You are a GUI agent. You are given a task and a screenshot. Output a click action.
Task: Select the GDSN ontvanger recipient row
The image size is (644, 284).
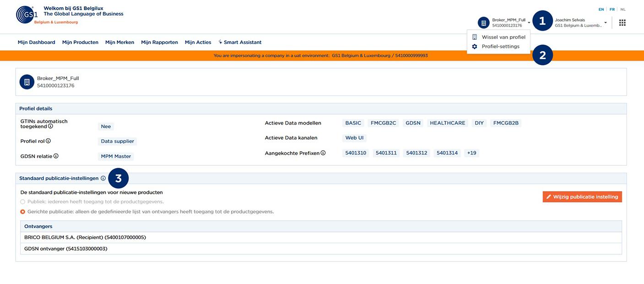[321, 249]
